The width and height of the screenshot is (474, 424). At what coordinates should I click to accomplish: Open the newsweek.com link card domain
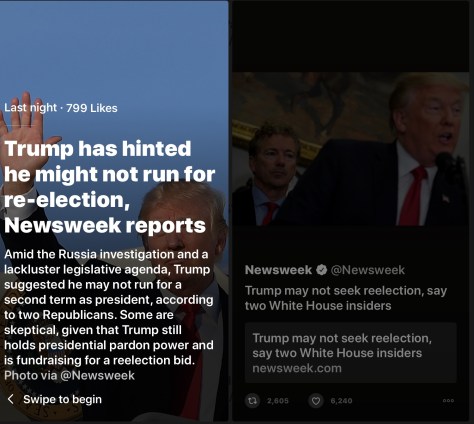coord(297,368)
